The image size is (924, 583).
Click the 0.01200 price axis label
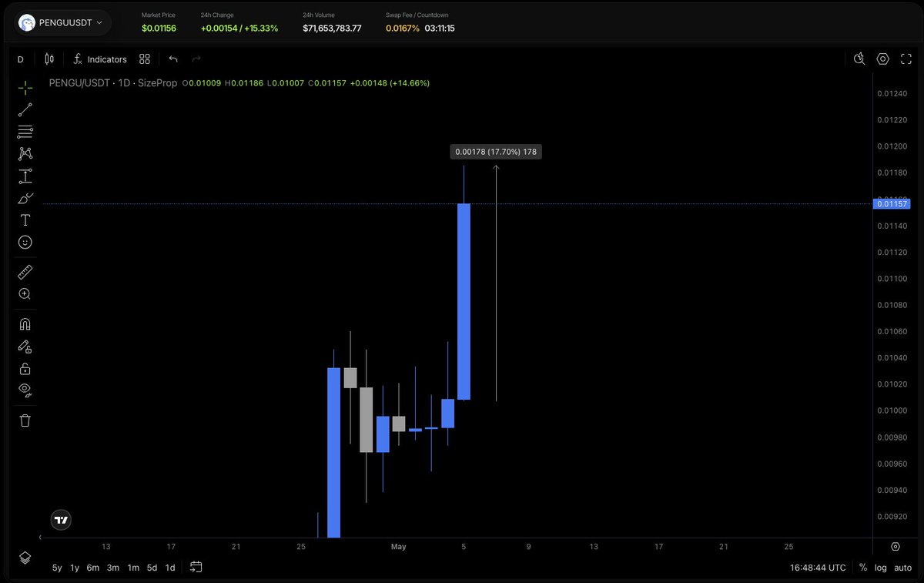[x=892, y=146]
